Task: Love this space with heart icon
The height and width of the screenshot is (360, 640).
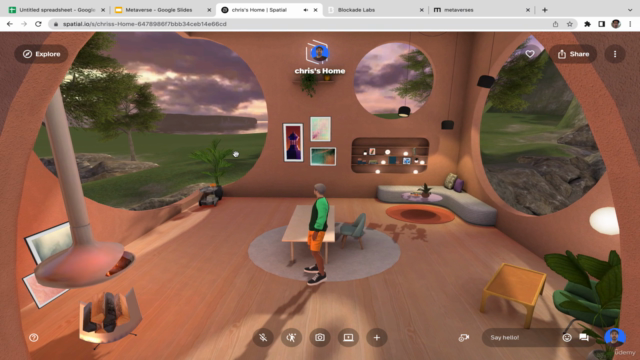Action: pos(530,54)
